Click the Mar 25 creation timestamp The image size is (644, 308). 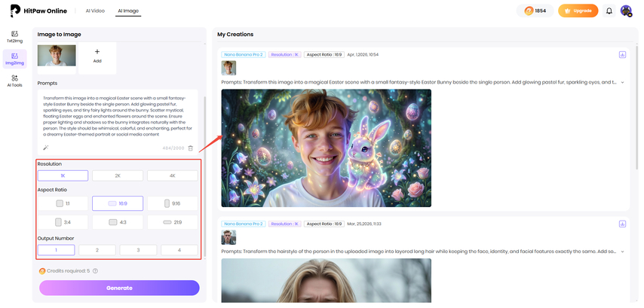365,224
